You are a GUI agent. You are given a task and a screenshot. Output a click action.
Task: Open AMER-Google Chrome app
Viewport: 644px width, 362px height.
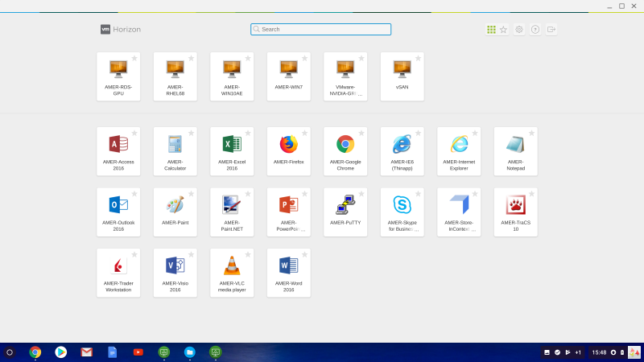point(345,145)
